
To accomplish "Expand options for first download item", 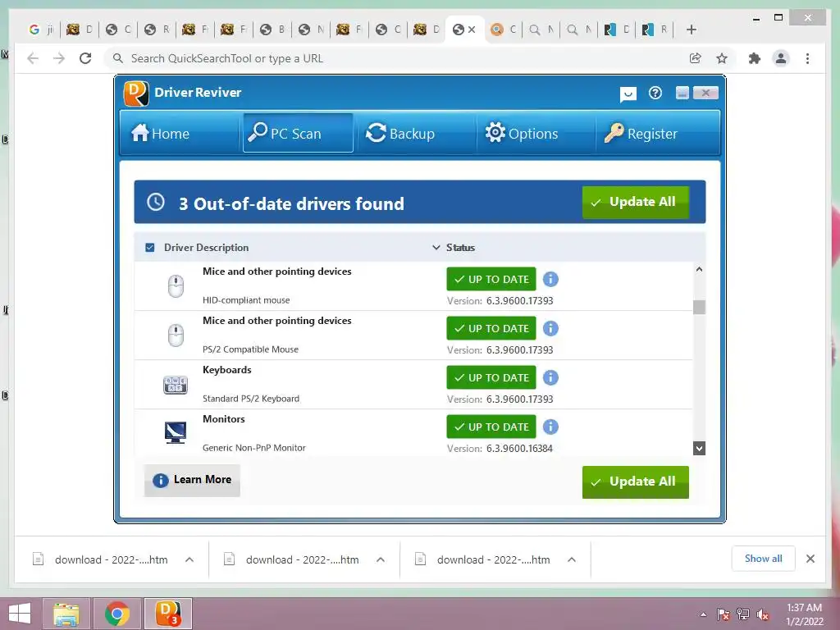I will (189, 559).
